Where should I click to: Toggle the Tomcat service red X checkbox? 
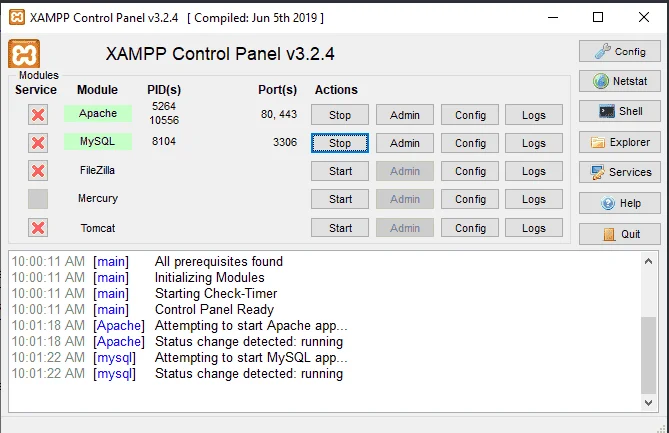point(38,228)
